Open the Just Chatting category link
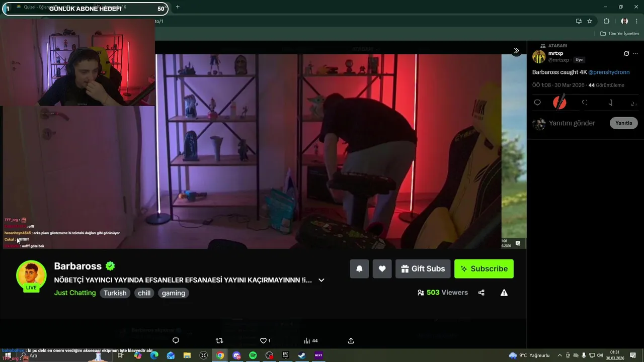Viewport: 644px width, 362px height. tap(75, 293)
